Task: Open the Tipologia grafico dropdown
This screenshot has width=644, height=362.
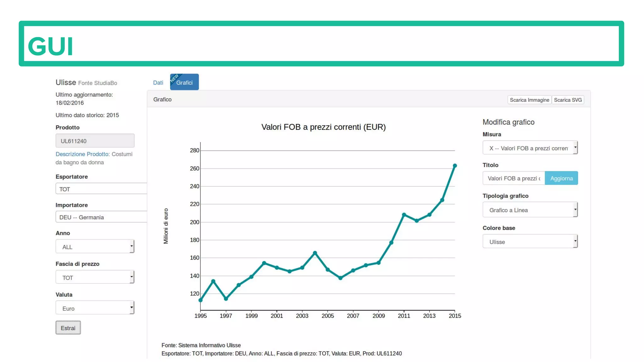Action: tap(530, 210)
